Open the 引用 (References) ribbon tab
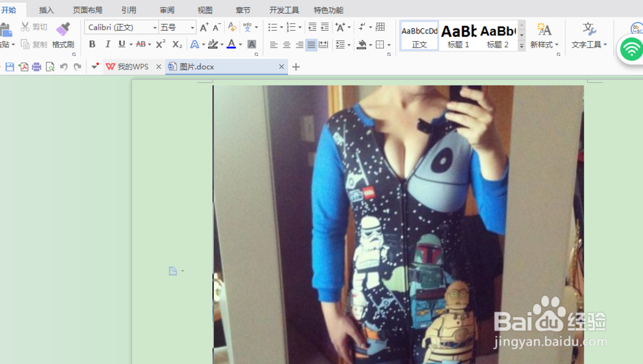 [129, 10]
